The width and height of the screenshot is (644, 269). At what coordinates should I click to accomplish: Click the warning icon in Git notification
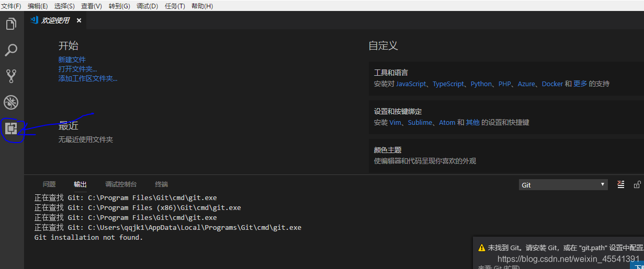(x=482, y=248)
